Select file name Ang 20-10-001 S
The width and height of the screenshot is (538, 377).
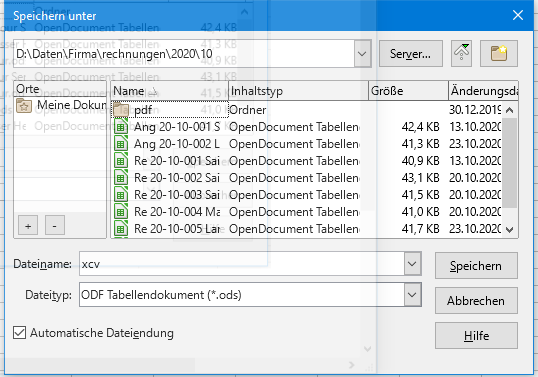(177, 127)
